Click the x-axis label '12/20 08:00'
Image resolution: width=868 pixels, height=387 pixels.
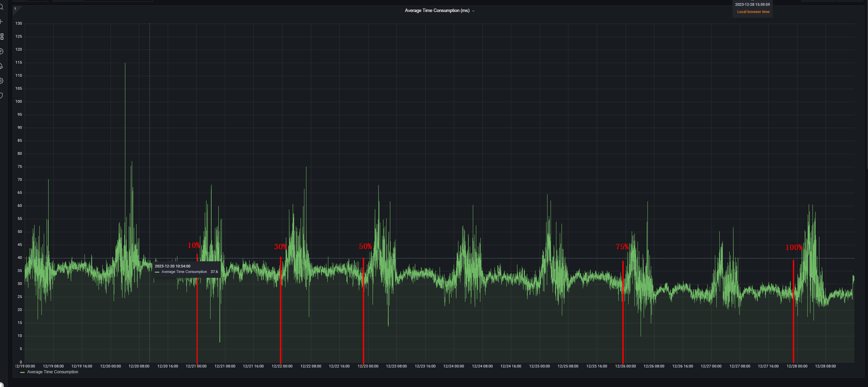(x=139, y=366)
